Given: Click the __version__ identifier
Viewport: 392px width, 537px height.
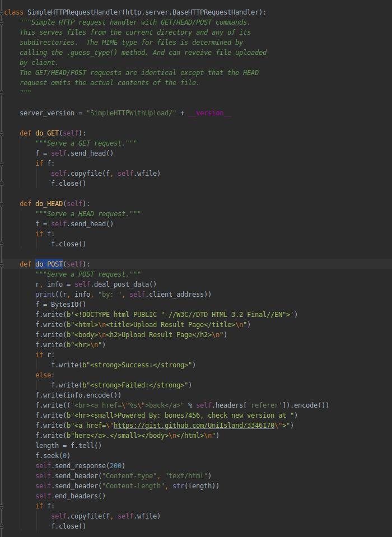Looking at the screenshot, I should click(x=209, y=113).
